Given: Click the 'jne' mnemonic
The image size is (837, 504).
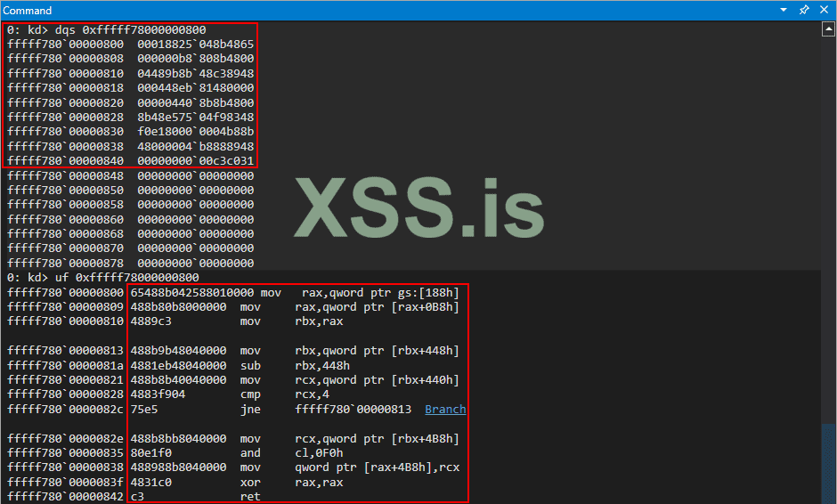Looking at the screenshot, I should 250,410.
